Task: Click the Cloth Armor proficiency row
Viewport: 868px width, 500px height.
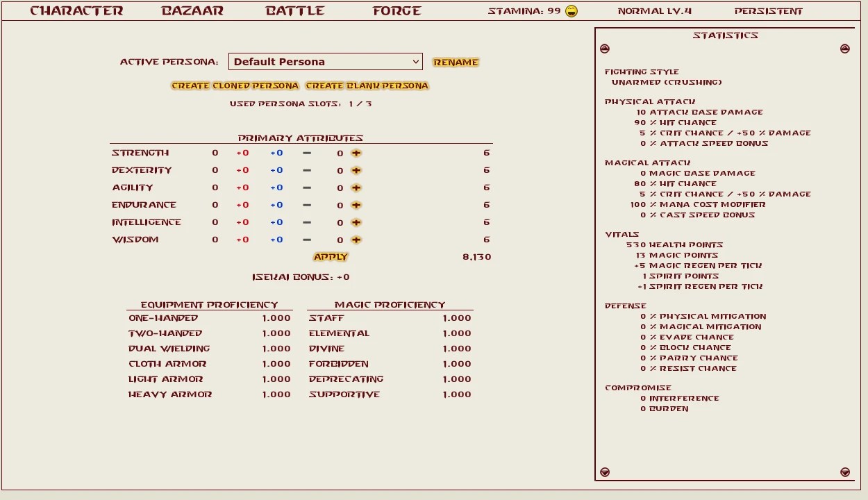Action: click(x=210, y=364)
